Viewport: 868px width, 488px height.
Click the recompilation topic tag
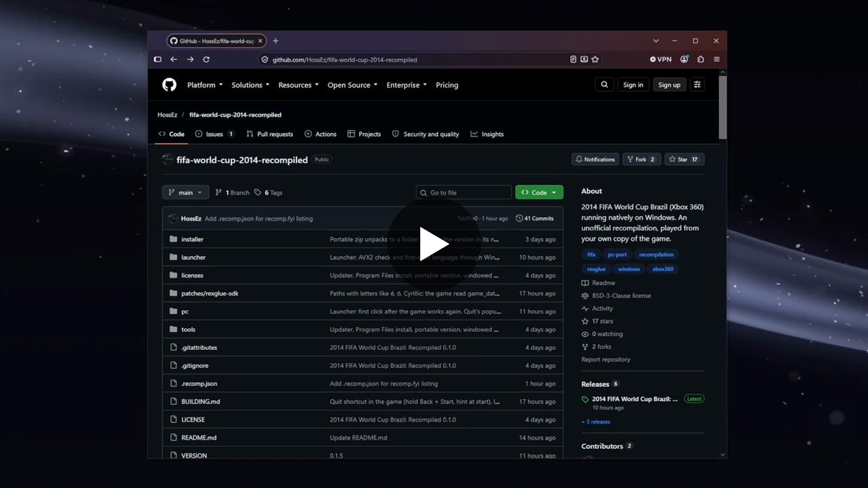tap(656, 254)
